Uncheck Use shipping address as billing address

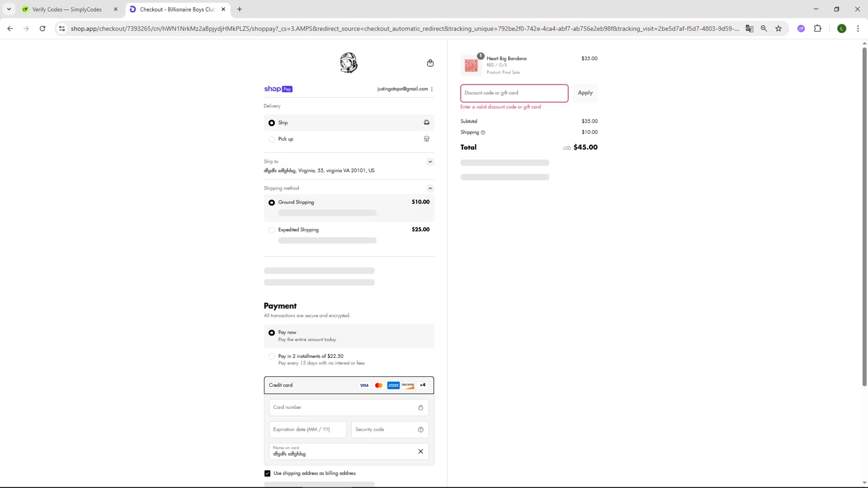pos(267,474)
